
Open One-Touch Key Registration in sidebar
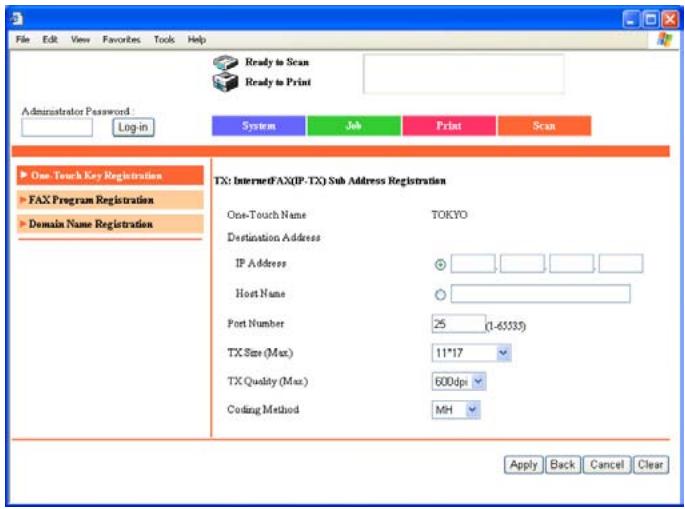pyautogui.click(x=110, y=176)
